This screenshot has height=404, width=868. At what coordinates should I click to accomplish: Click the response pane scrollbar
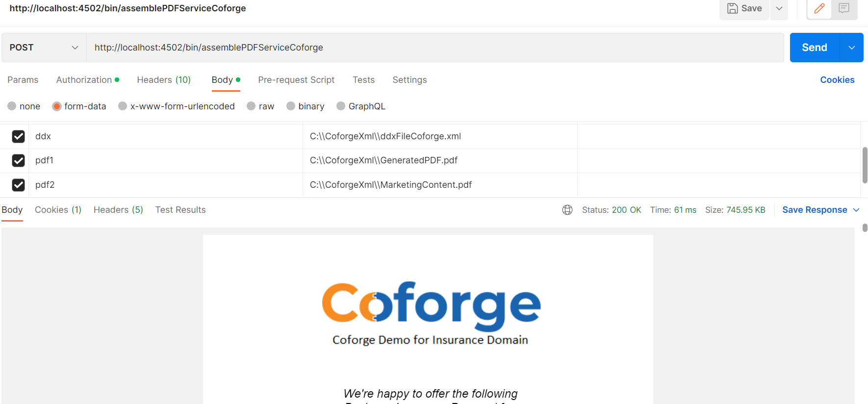click(x=865, y=228)
